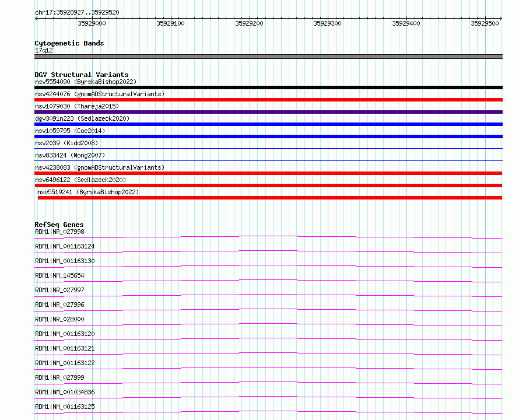This screenshot has height=420, width=519.
Task: Click the 35929200 ruler position label
Action: [249, 23]
